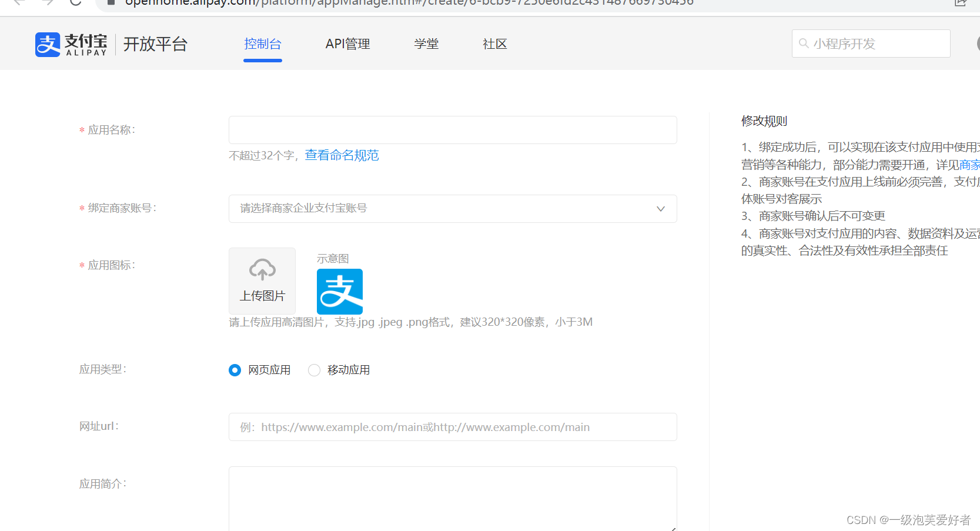This screenshot has height=531, width=980.
Task: Switch to the API管理 tab
Action: click(x=347, y=44)
